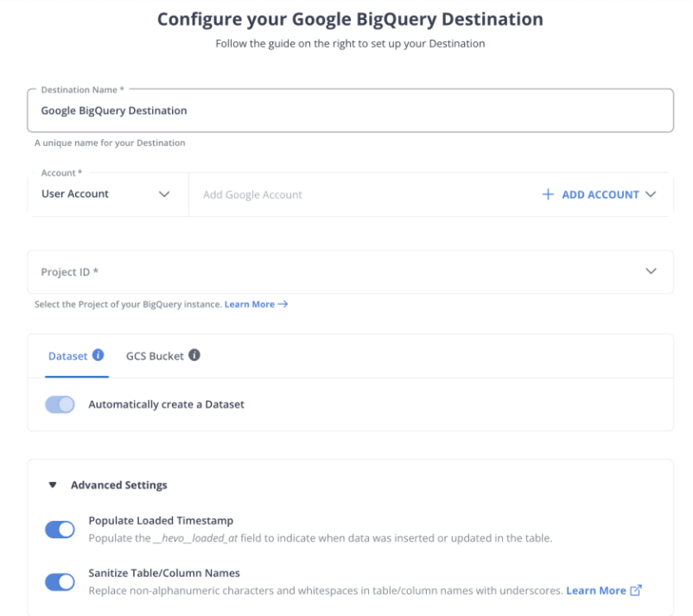Open Learn More link about Project ID

(250, 304)
